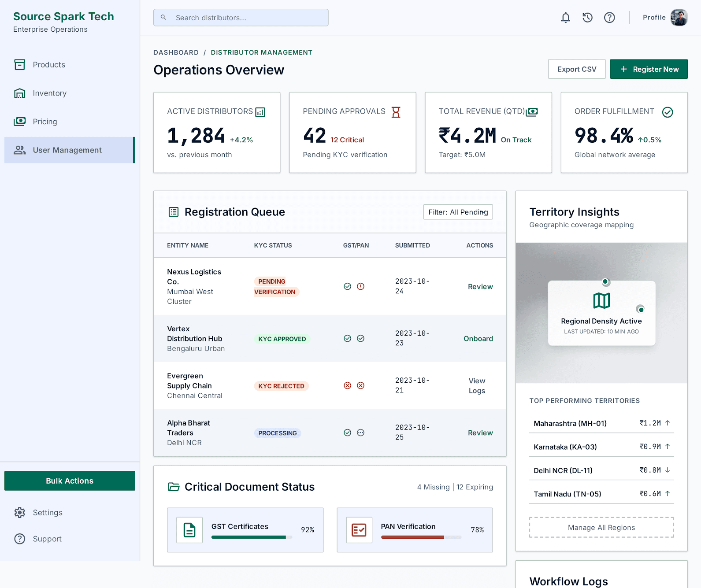Click the Pricing money icon in sidebar
701x588 pixels.
click(20, 122)
